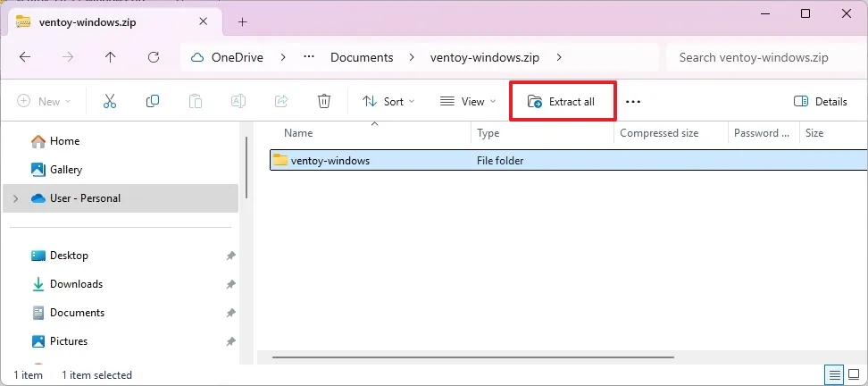Switch to details list view icon
Screen dimensions: 868x386
835,373
